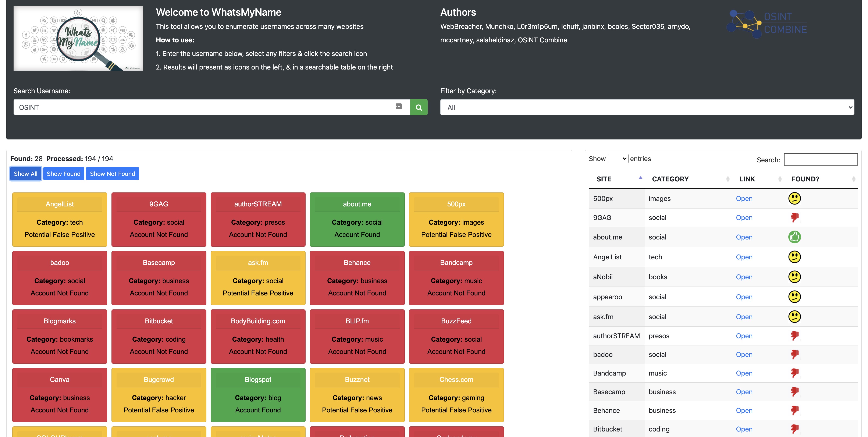Click the green thumbs-up icon for about.me
The height and width of the screenshot is (437, 868).
[794, 237]
